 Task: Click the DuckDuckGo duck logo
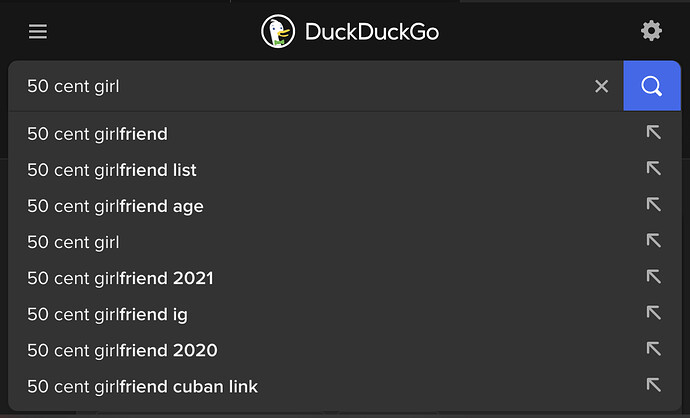pyautogui.click(x=278, y=31)
